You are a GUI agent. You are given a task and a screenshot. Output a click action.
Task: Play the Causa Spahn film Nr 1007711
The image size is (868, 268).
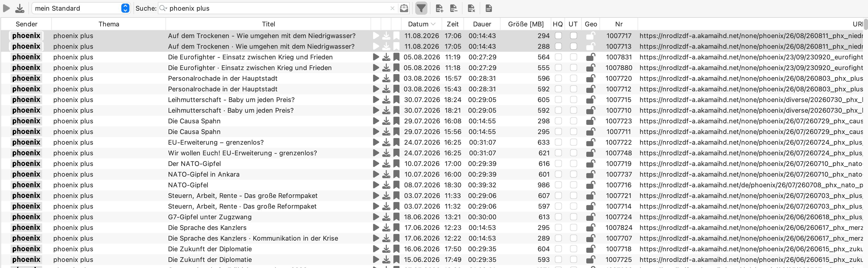pos(376,132)
